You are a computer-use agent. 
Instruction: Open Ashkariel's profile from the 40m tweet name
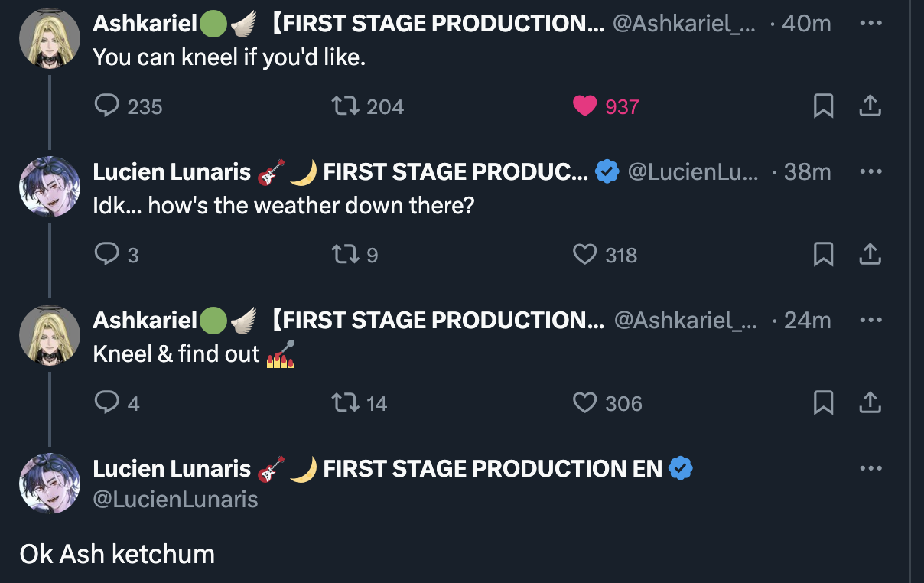point(145,24)
